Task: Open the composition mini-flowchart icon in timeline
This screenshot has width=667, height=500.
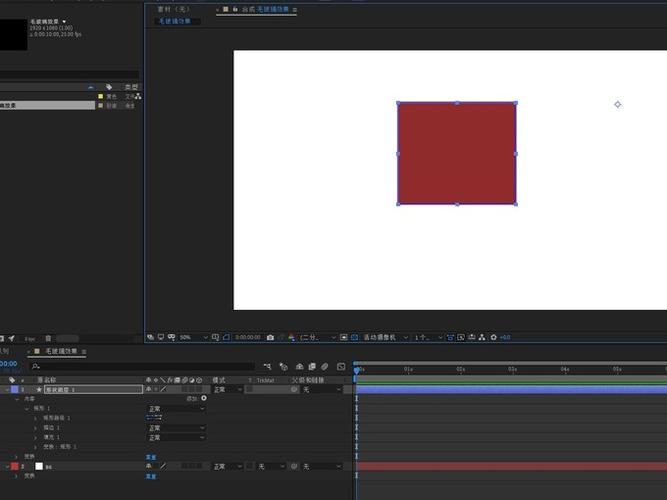Action: point(267,366)
